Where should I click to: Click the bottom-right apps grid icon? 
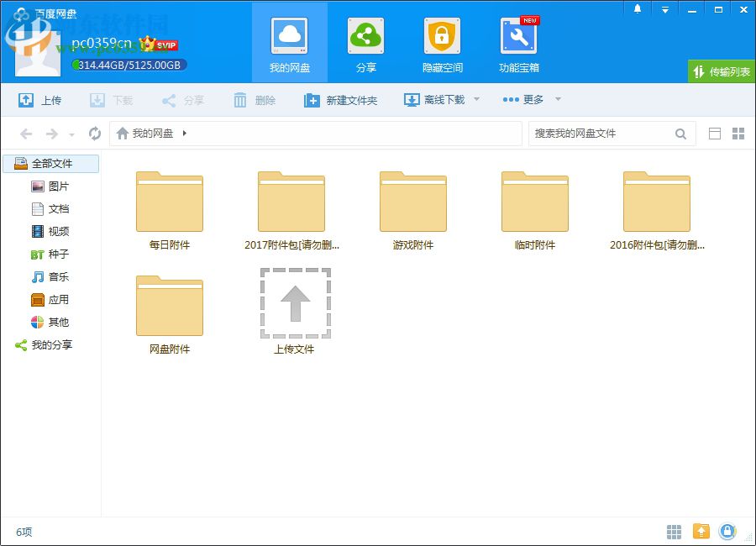tap(674, 532)
